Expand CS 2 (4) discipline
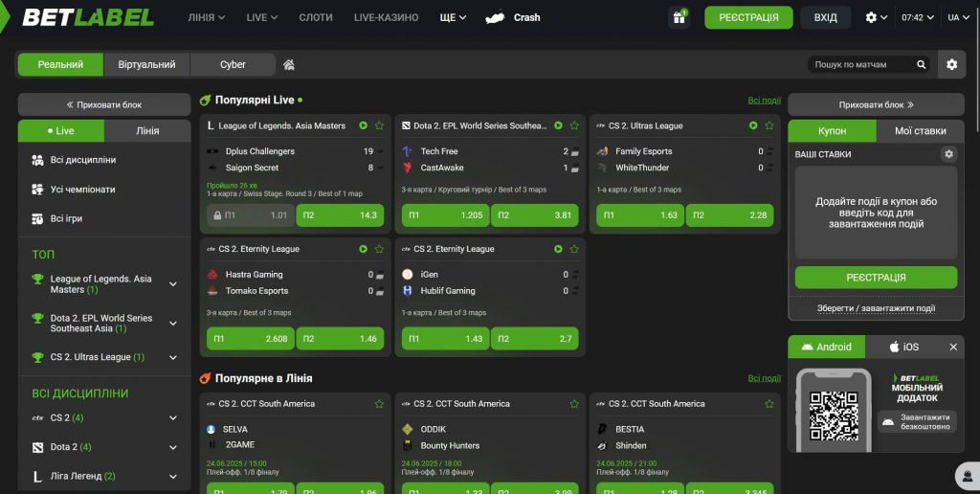980x494 pixels. [173, 417]
